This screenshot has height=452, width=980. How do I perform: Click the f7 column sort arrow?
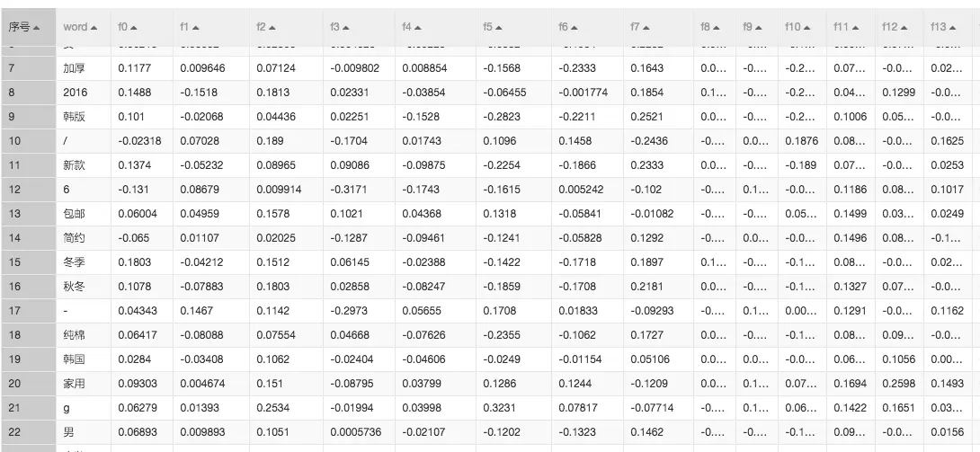(x=647, y=28)
